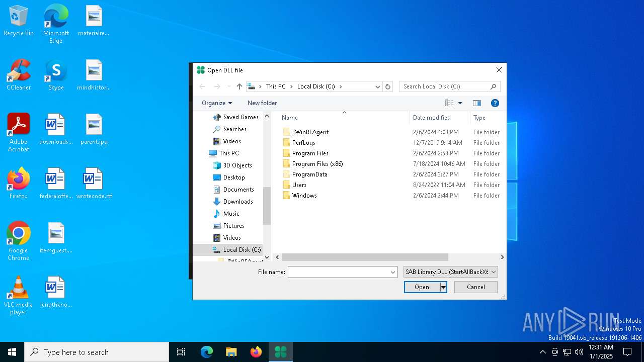Select the Google Chrome desktop icon
644x362 pixels.
[19, 241]
